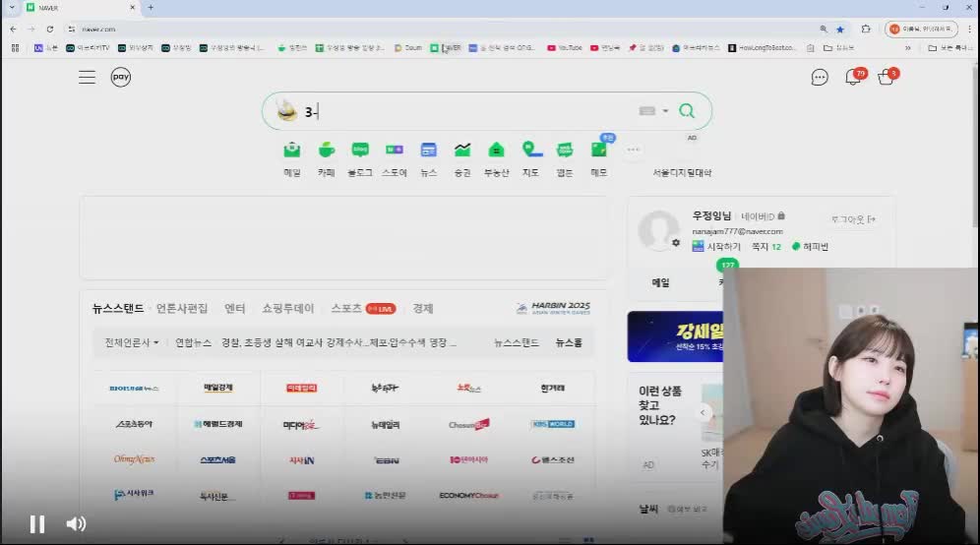Open the KBS WORLD press logo
Screen dimensions: 980x545
click(553, 424)
